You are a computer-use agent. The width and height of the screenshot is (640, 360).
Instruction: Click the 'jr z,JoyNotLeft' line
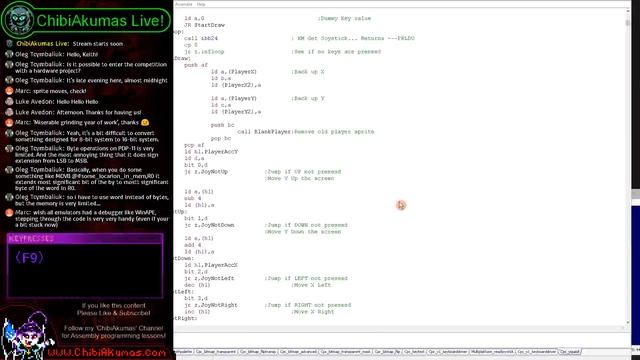coord(209,278)
